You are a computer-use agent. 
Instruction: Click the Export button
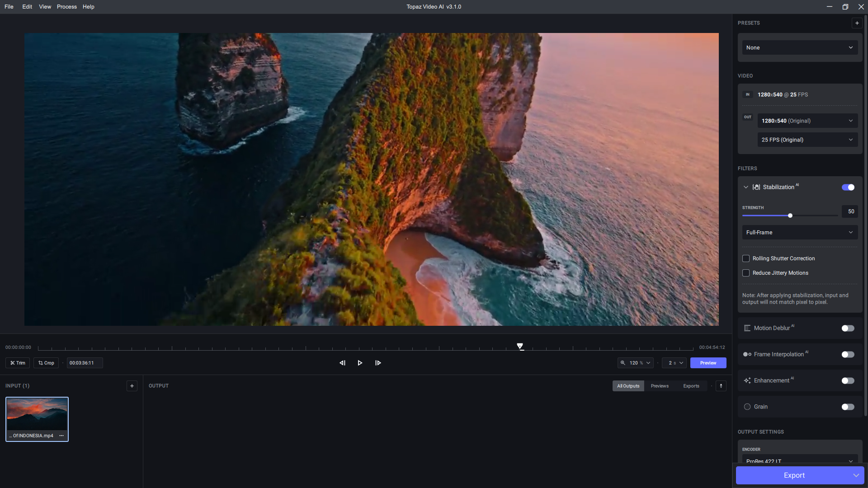[x=795, y=475]
